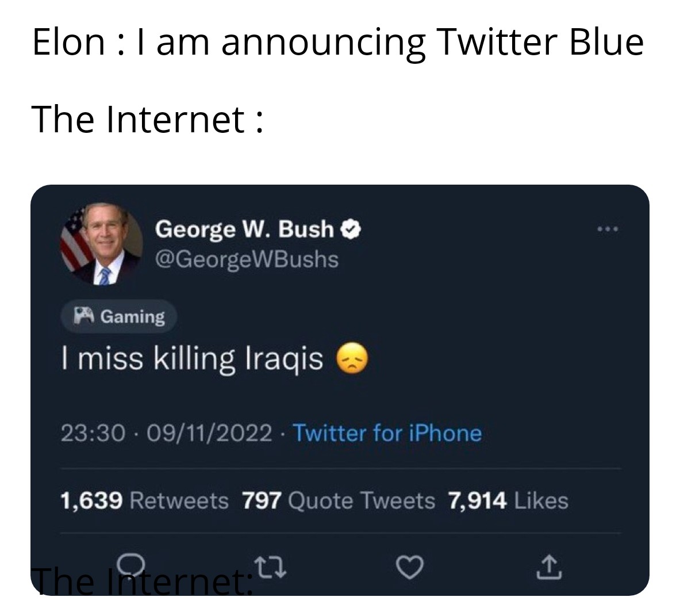Click the 'Elon : I am announcing Twitter Blue' caption
Image resolution: width=680 pixels, height=616 pixels.
pos(337,42)
